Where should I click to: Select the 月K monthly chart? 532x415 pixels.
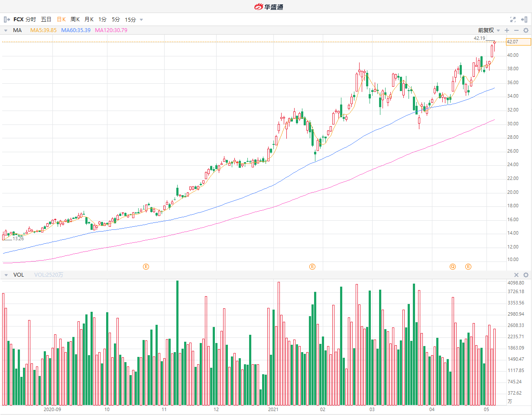coord(89,20)
